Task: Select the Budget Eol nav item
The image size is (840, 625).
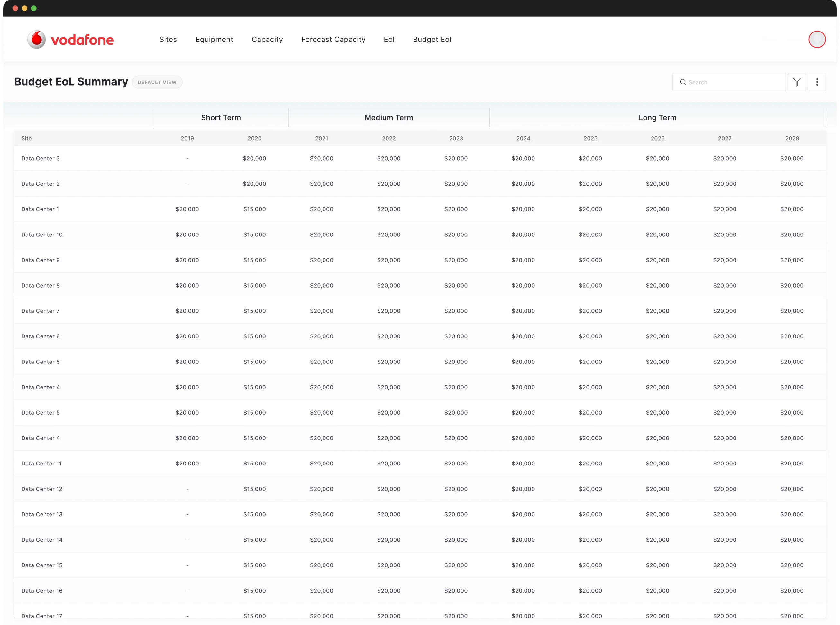Action: [432, 39]
